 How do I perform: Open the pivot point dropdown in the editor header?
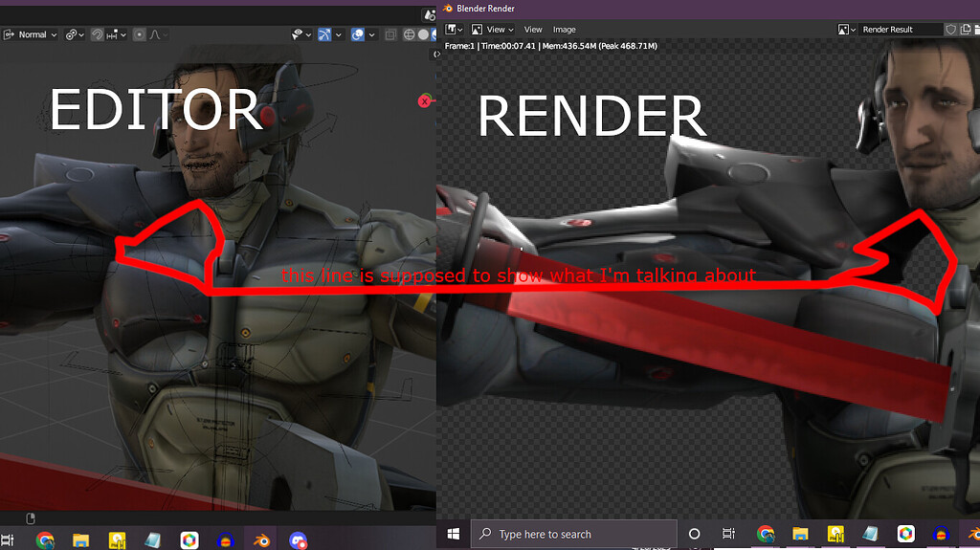click(75, 35)
